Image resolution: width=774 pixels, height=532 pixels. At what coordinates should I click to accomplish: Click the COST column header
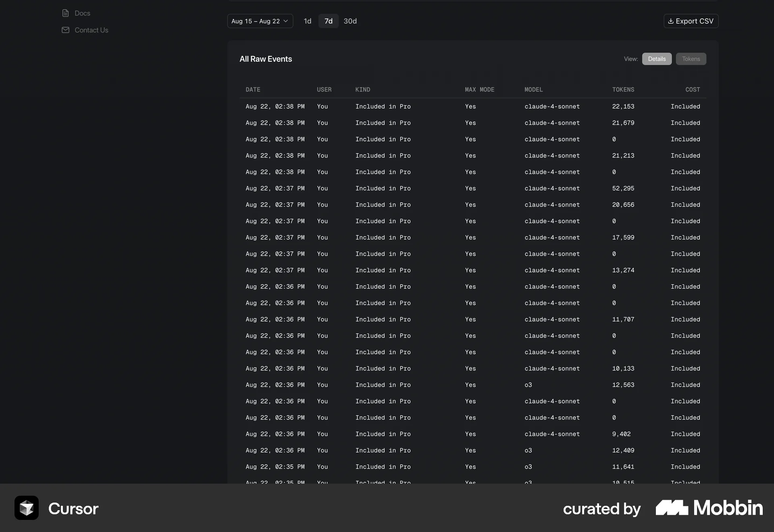click(693, 89)
